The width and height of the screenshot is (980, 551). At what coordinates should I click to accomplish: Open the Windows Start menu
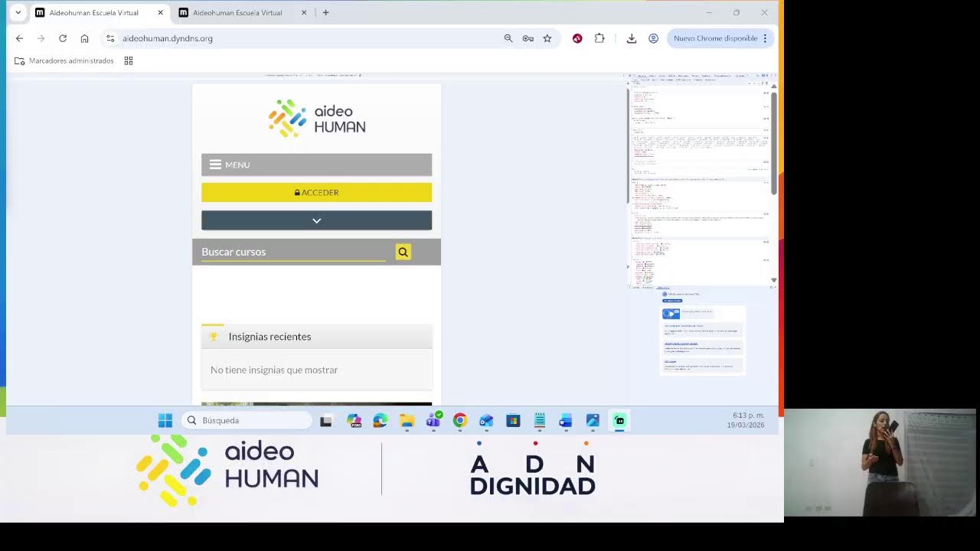(x=165, y=420)
